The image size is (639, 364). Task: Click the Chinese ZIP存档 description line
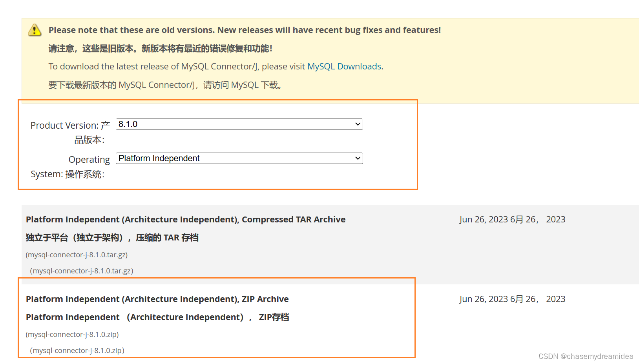(x=157, y=317)
